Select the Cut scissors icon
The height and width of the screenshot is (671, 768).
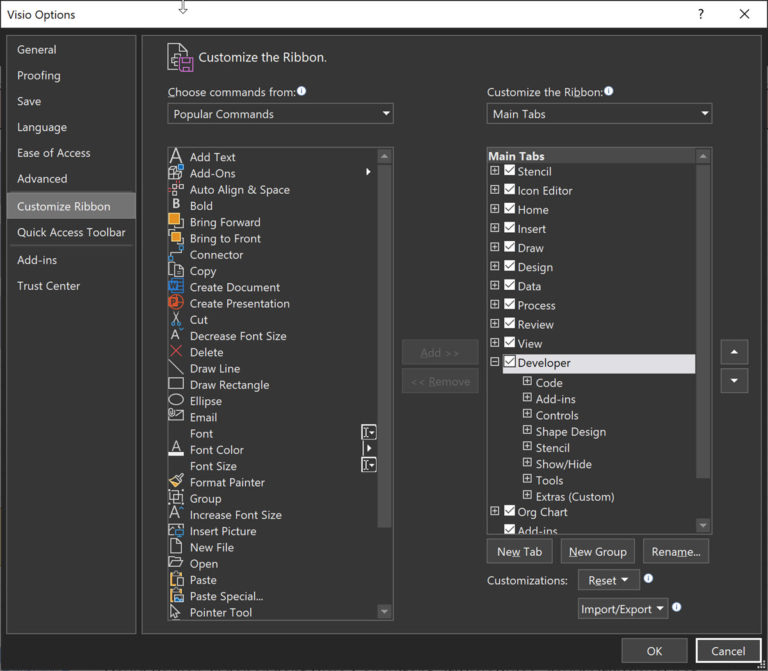point(176,320)
